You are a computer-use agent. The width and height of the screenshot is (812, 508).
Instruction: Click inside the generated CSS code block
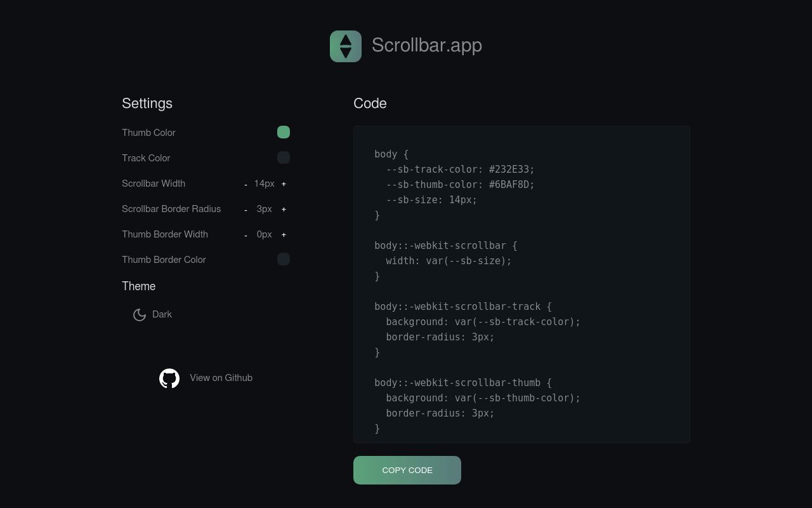click(x=521, y=284)
